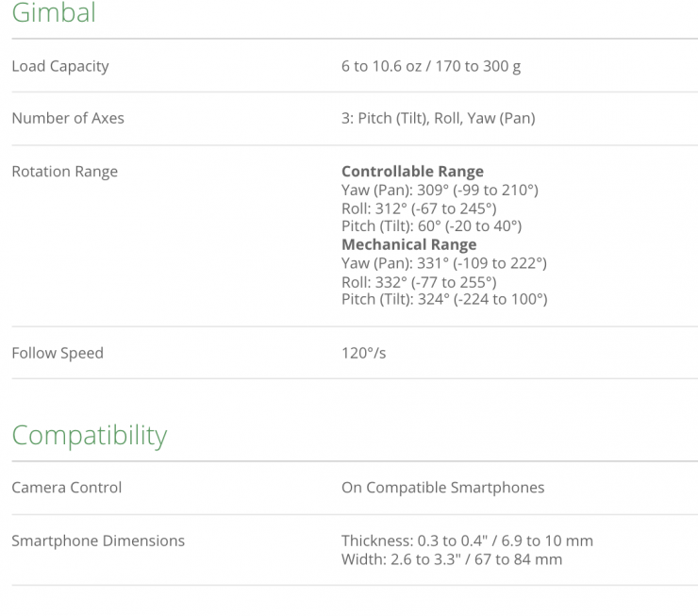Click the 120°/s follow speed value
The image size is (698, 616).
point(364,354)
